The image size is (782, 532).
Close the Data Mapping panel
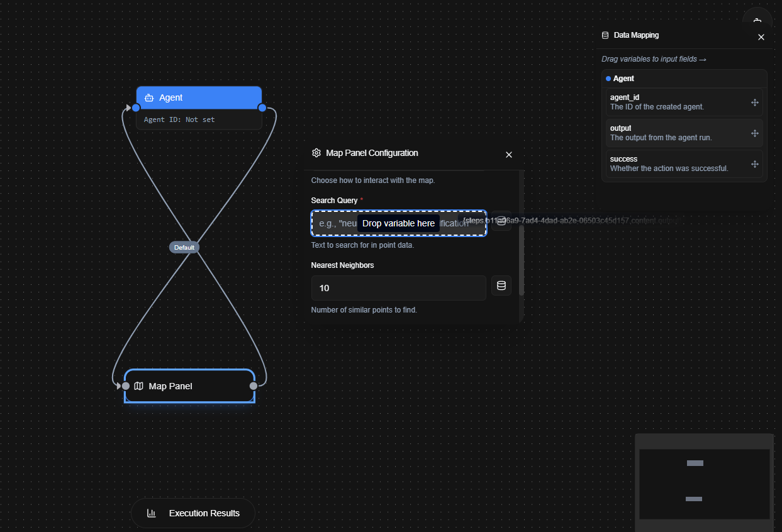pyautogui.click(x=761, y=37)
